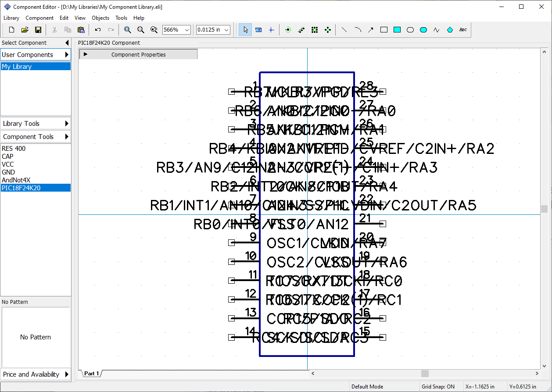This screenshot has width=552, height=392.
Task: Select My Library in the library list
Action: point(36,67)
